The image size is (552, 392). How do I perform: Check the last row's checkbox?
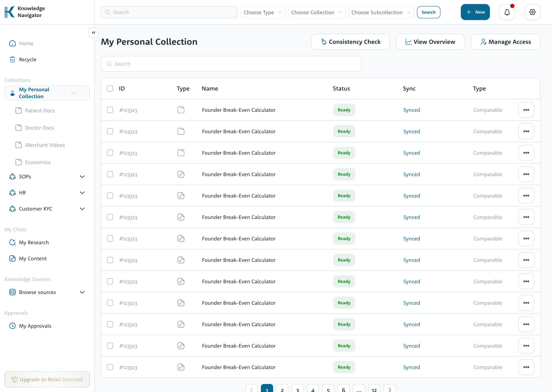tap(110, 367)
